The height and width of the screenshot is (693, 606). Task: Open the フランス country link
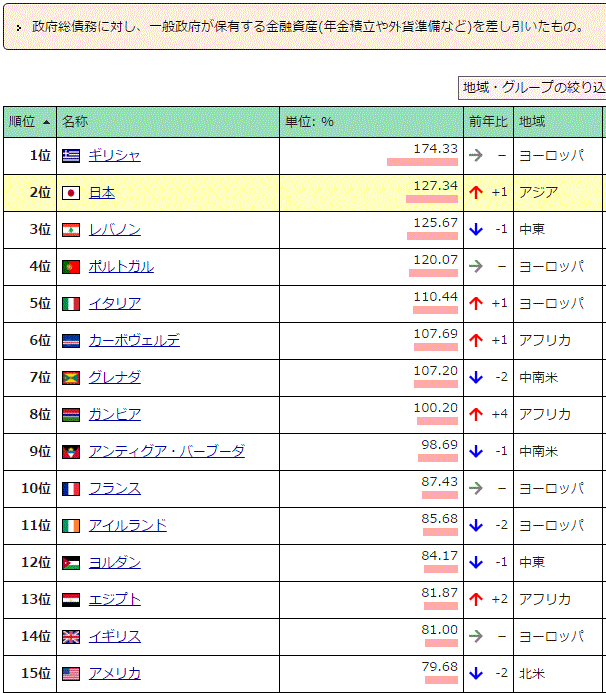(114, 489)
